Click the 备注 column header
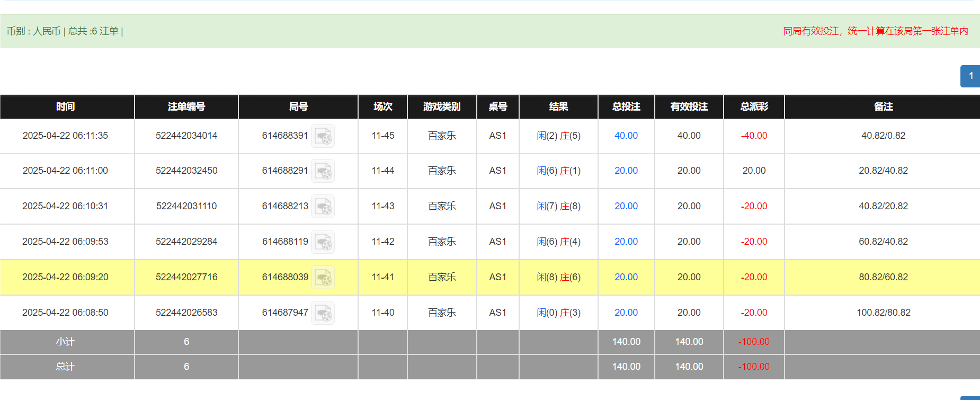 (x=883, y=106)
